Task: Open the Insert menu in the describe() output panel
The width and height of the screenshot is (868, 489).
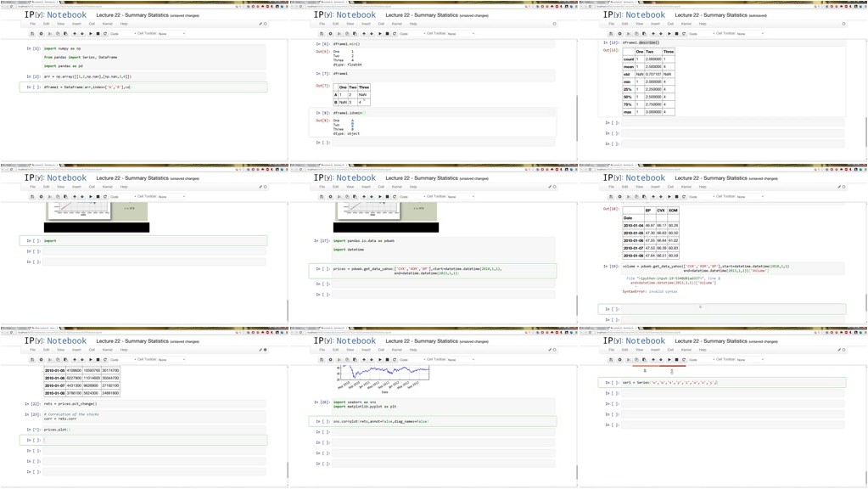Action: click(x=655, y=24)
